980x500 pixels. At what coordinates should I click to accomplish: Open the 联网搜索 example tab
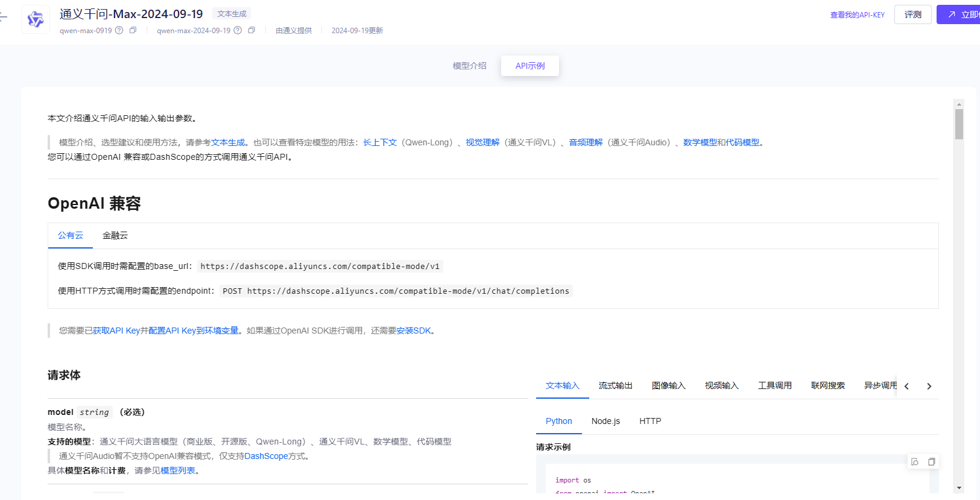pyautogui.click(x=828, y=386)
